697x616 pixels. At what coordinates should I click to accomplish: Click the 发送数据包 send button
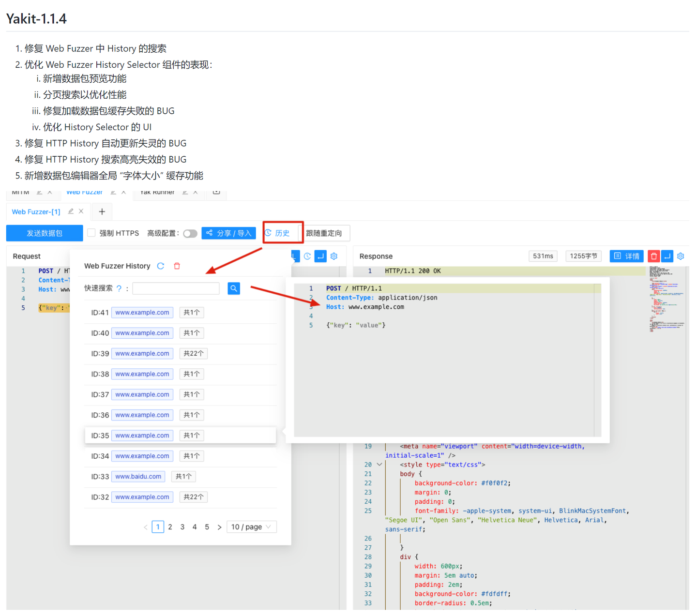pyautogui.click(x=44, y=233)
